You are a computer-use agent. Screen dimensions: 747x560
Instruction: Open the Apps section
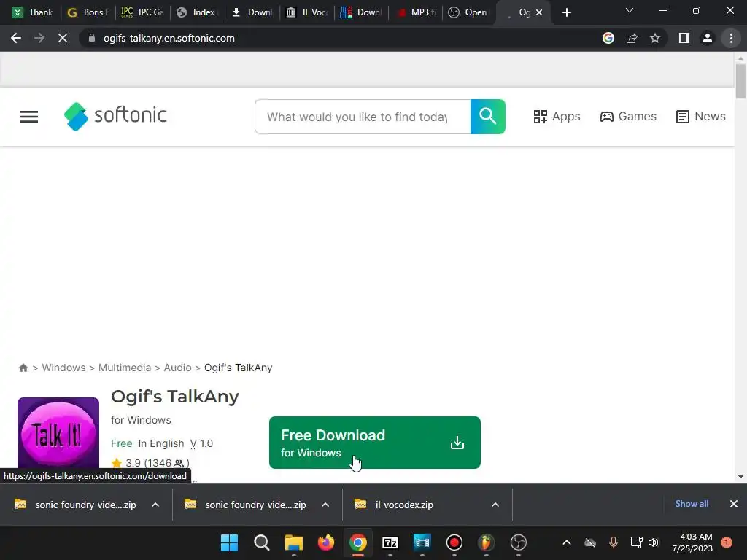coord(557,117)
